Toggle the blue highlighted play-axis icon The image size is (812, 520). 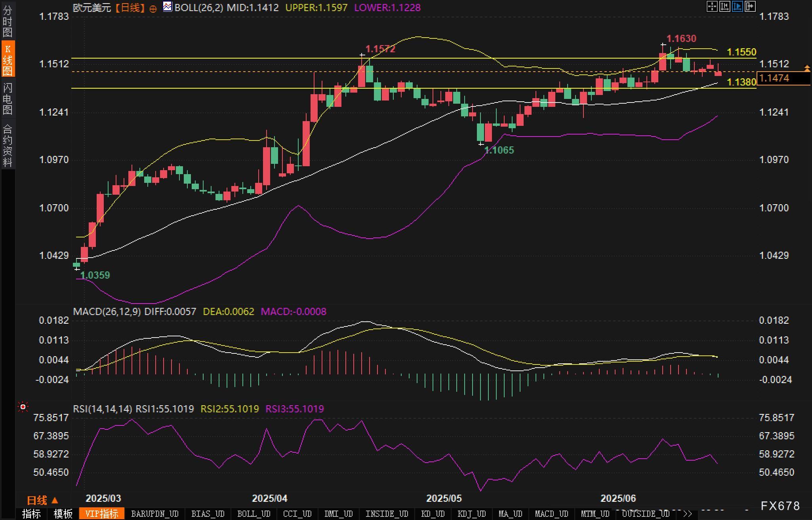(737, 6)
